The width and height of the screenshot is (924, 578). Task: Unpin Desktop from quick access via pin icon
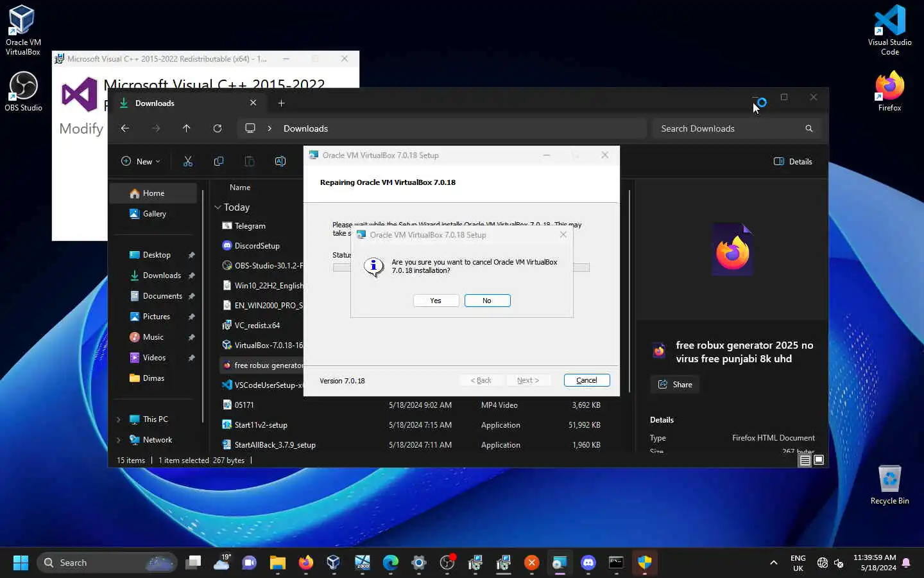pos(191,255)
